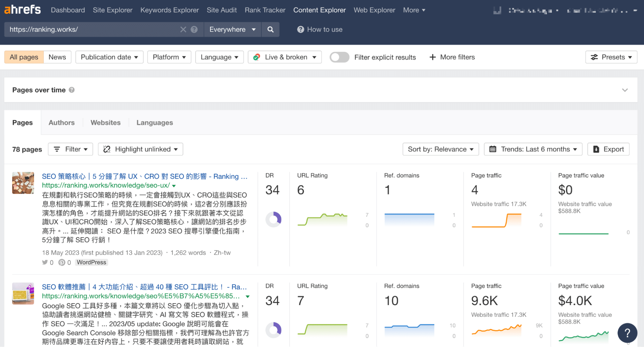The width and height of the screenshot is (644, 347).
Task: Click the ranking.works URL input field
Action: tap(92, 29)
